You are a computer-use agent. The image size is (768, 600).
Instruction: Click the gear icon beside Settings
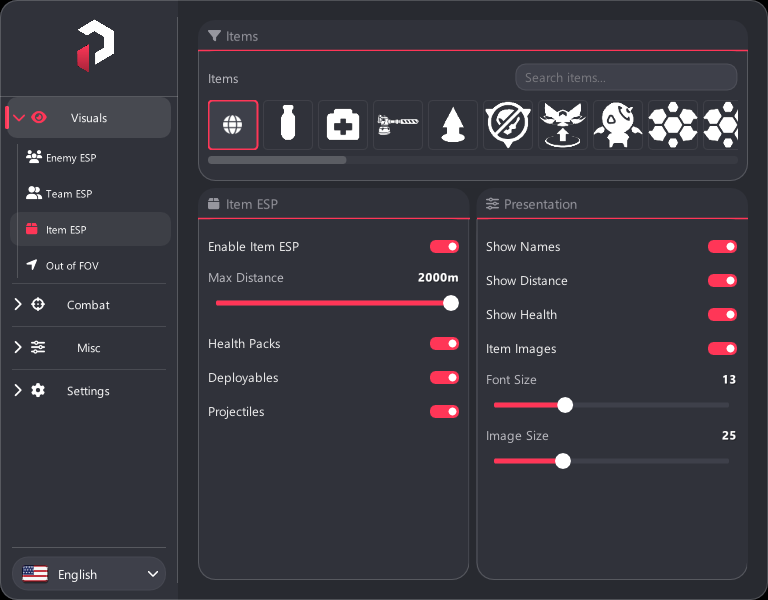[x=38, y=390]
